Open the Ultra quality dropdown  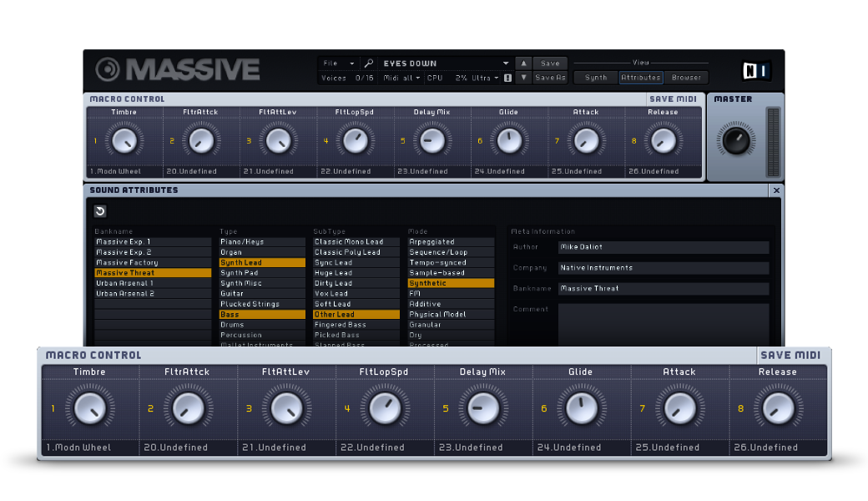pos(486,78)
